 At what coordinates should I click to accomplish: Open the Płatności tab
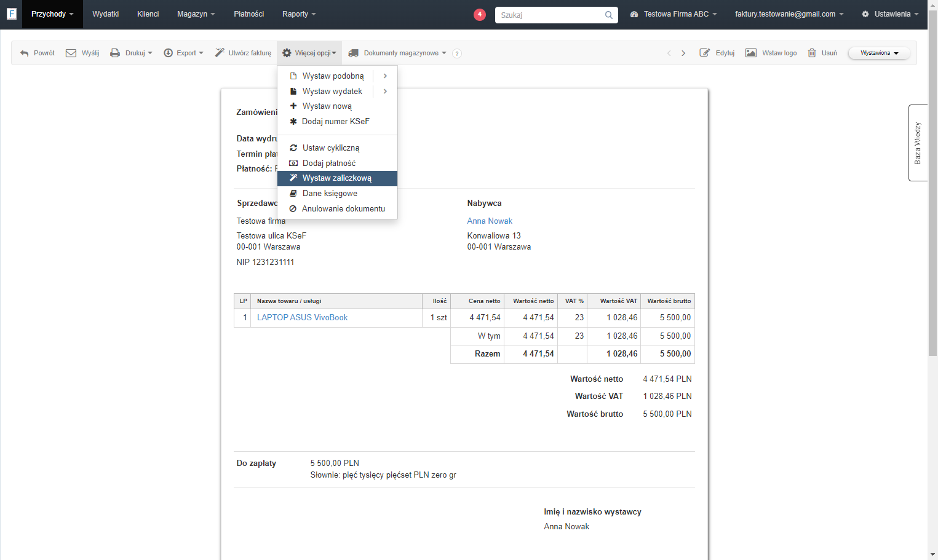point(249,14)
